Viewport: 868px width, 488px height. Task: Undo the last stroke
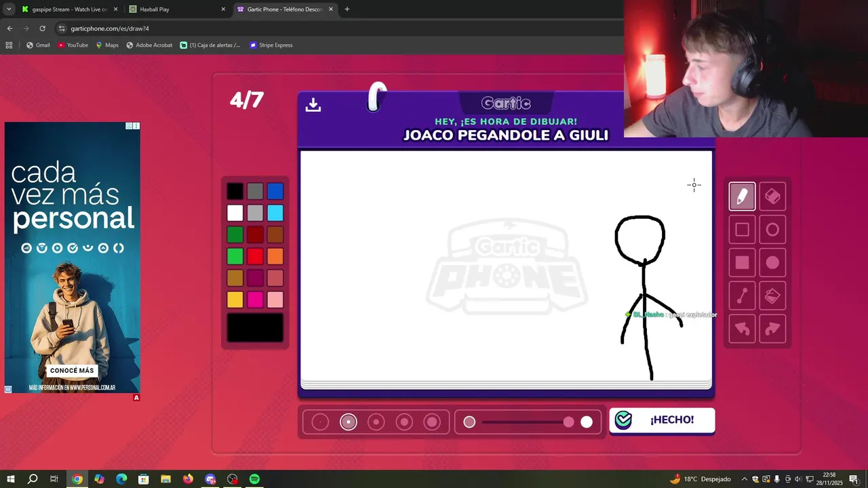coord(742,329)
